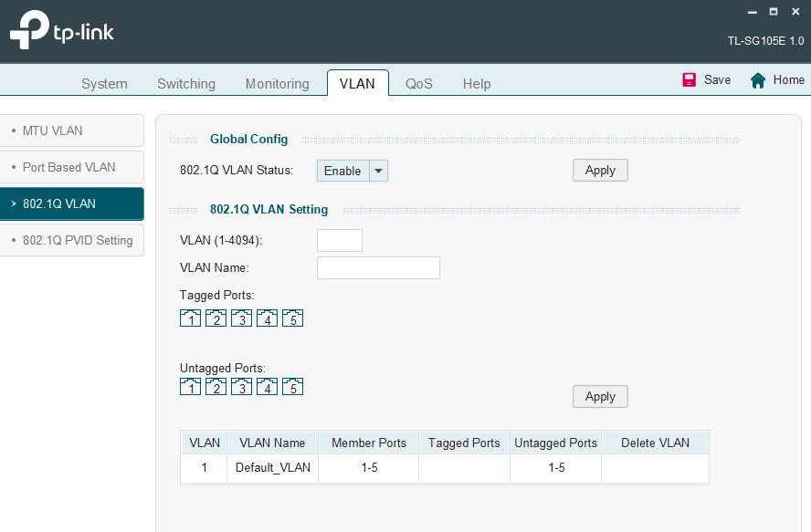Apply the 802.1Q VLAN Setting
The image size is (811, 532).
pos(600,397)
